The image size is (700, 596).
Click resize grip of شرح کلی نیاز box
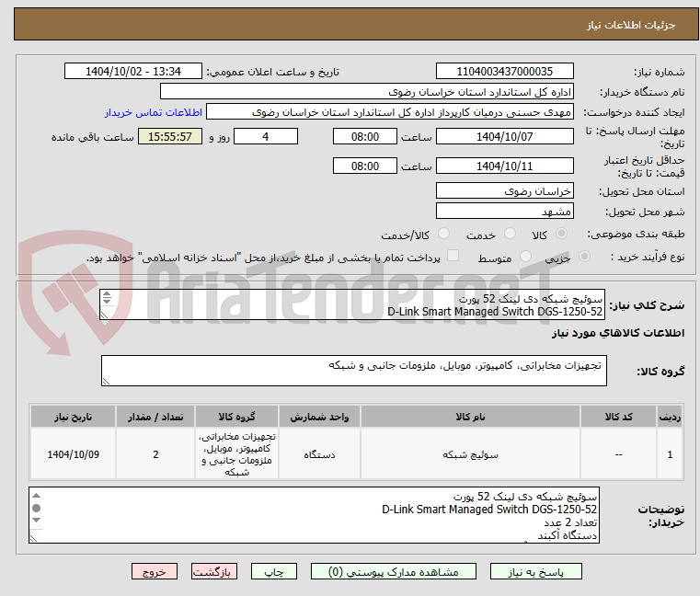(105, 315)
